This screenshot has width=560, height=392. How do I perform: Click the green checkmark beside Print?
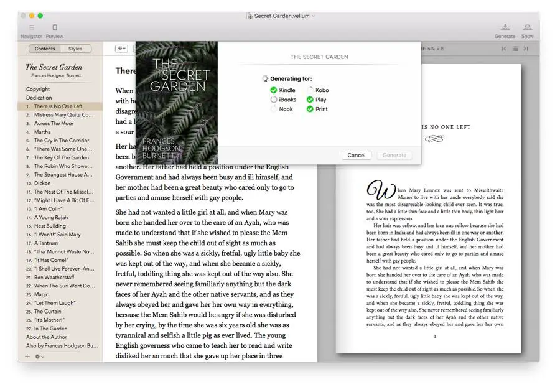point(310,109)
